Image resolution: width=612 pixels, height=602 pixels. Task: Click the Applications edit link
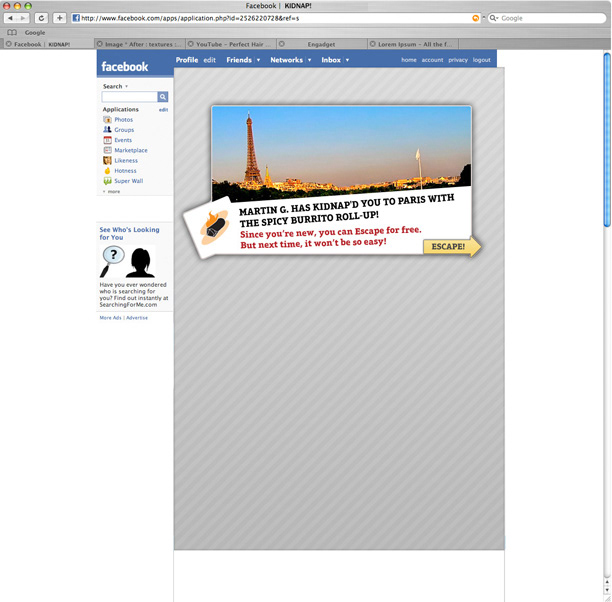click(x=163, y=110)
